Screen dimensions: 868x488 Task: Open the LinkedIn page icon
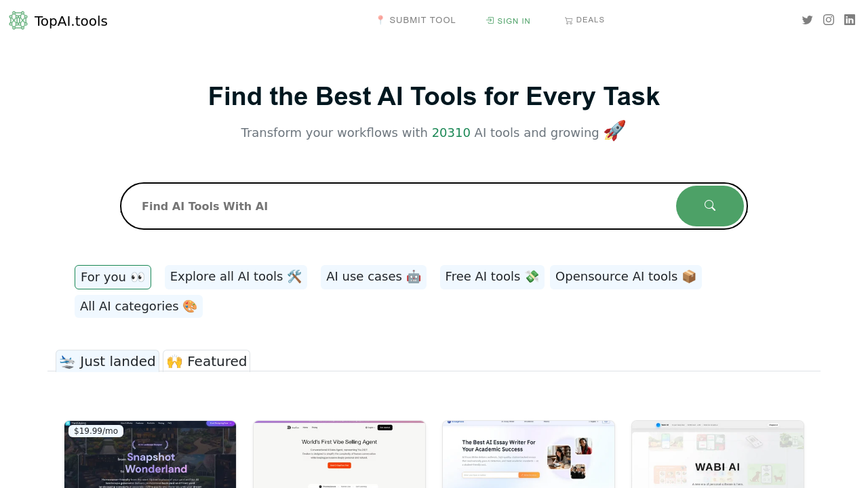849,20
